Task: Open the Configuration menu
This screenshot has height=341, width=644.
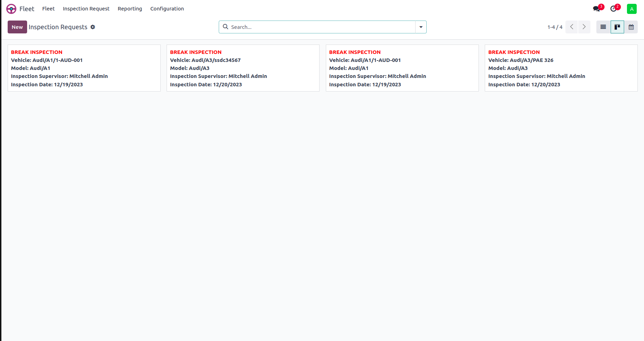Action: 167,9
